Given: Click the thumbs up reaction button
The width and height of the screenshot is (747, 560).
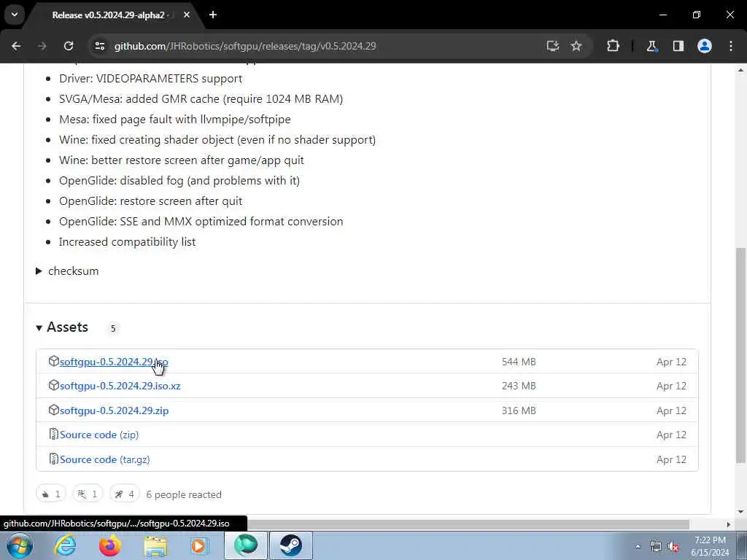Looking at the screenshot, I should (x=51, y=494).
